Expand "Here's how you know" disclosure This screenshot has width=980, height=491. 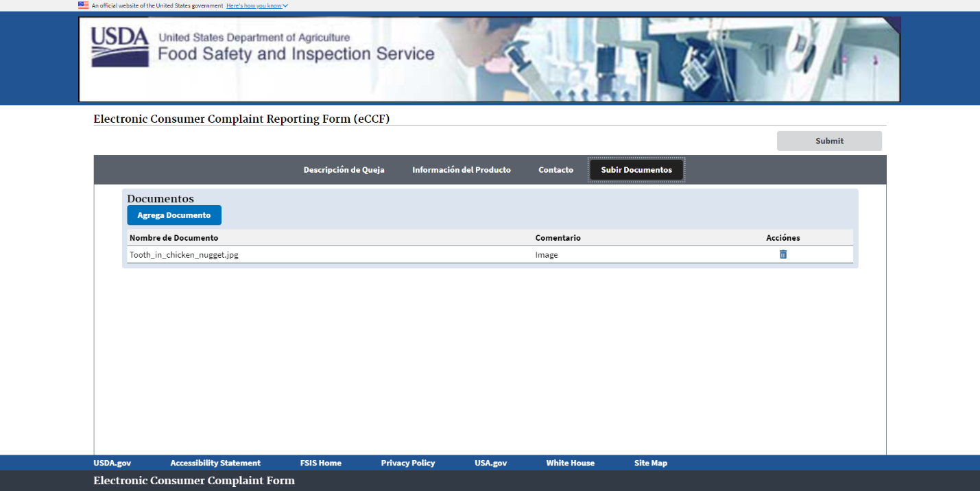click(x=257, y=5)
